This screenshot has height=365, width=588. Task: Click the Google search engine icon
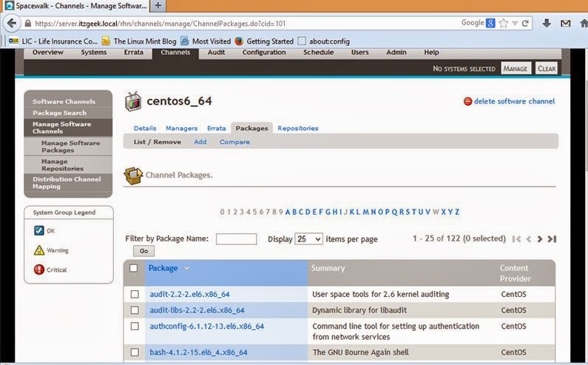pyautogui.click(x=490, y=23)
